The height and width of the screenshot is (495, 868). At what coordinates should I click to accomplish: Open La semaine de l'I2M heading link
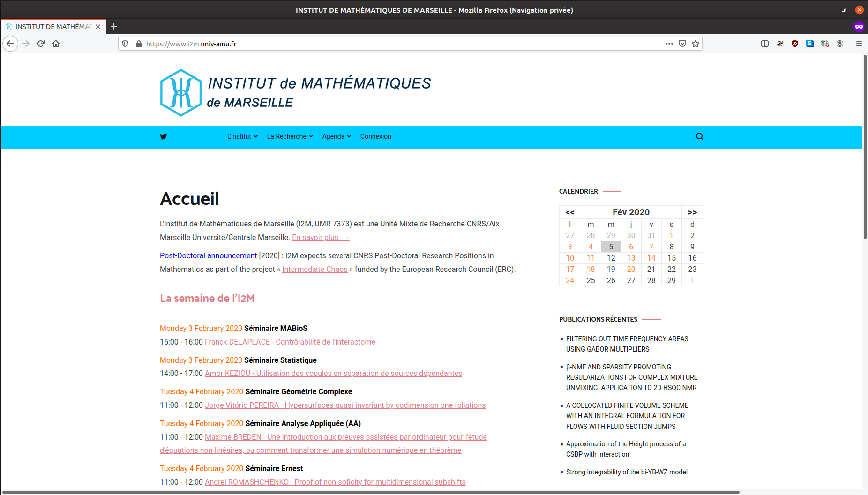click(207, 298)
